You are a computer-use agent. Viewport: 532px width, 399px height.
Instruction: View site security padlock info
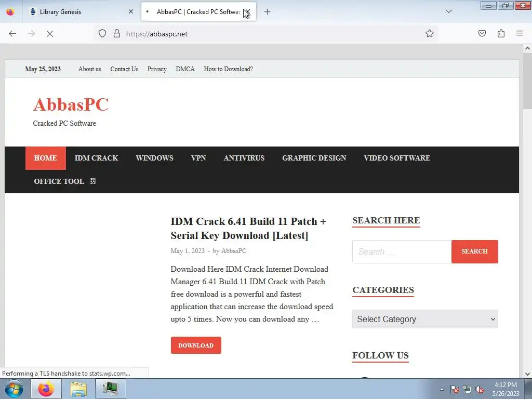click(117, 34)
